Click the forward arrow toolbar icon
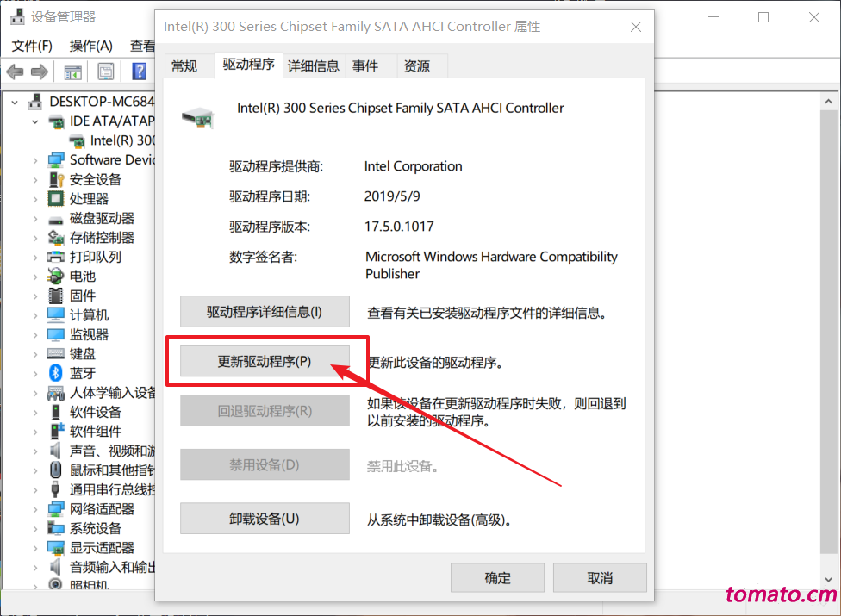The height and width of the screenshot is (616, 841). click(x=40, y=72)
